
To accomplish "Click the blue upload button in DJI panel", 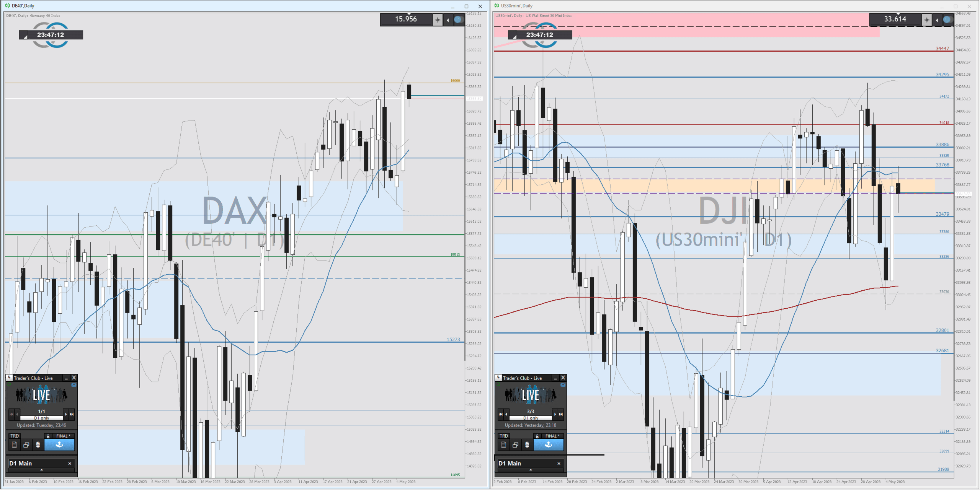I will [549, 444].
